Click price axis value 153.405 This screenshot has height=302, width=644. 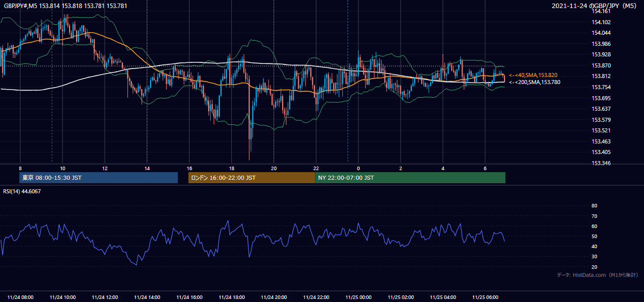coord(601,152)
